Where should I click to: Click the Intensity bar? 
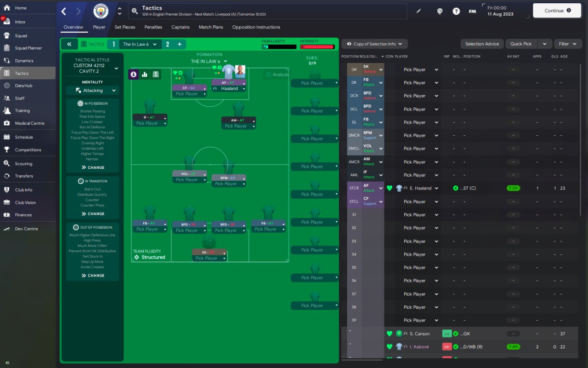pyautogui.click(x=317, y=47)
